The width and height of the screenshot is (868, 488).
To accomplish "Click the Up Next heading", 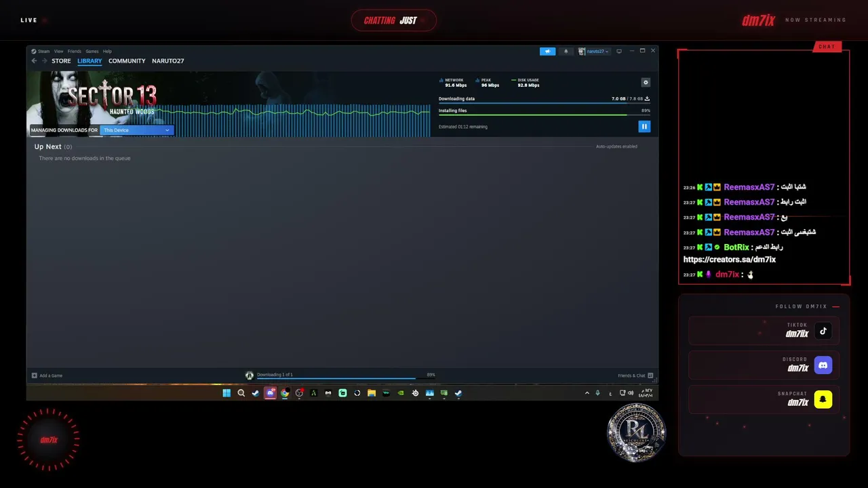I will [48, 146].
